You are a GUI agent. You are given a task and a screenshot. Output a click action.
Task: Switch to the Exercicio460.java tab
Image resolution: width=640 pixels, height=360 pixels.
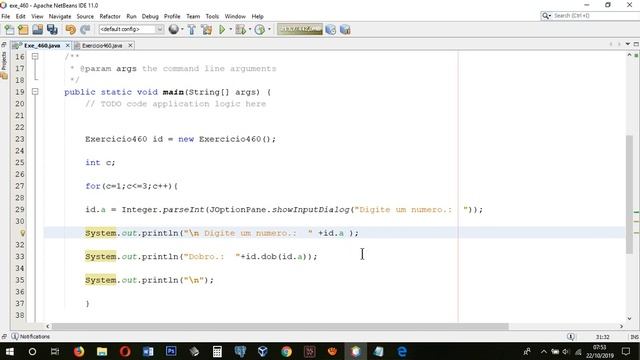pyautogui.click(x=102, y=45)
